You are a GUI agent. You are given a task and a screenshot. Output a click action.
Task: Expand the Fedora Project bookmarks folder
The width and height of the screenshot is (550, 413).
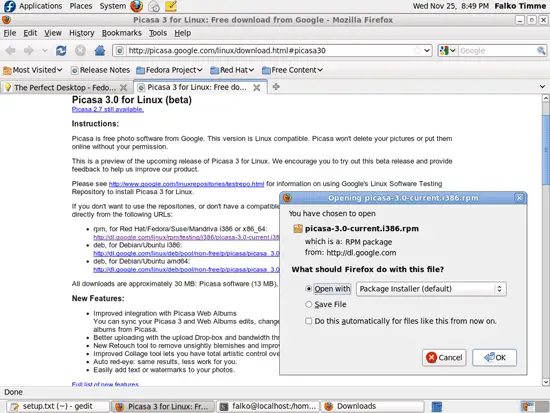click(x=169, y=70)
